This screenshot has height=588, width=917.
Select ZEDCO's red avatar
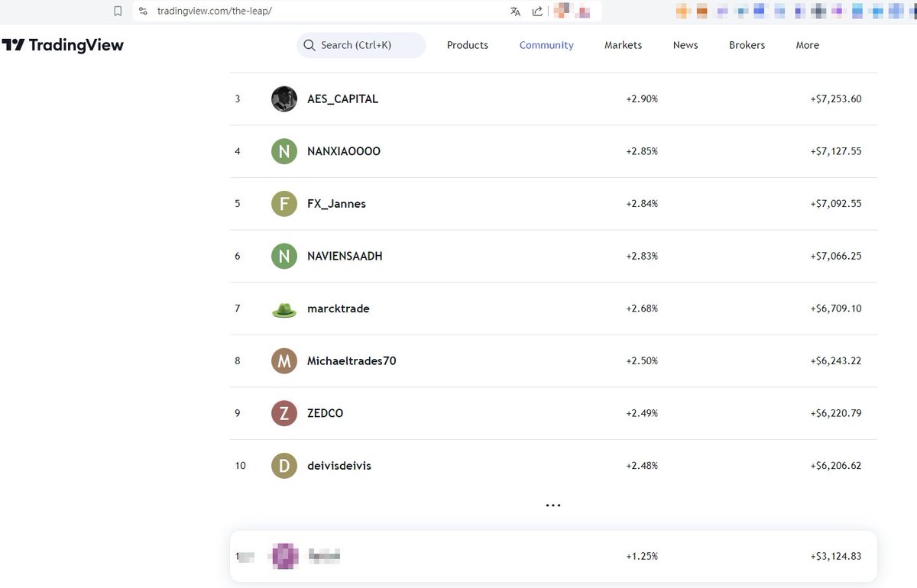[284, 413]
